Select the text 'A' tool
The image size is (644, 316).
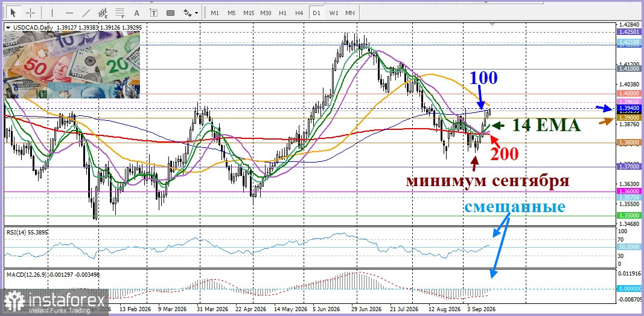pyautogui.click(x=137, y=13)
